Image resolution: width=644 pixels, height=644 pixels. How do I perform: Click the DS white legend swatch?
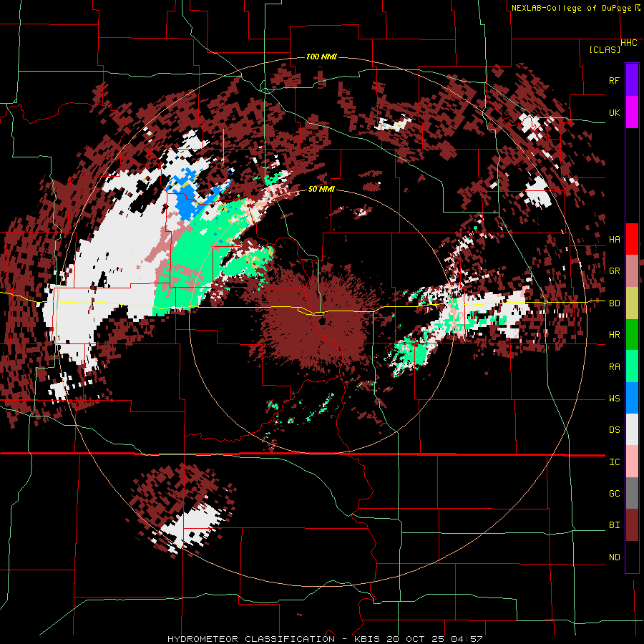click(632, 429)
